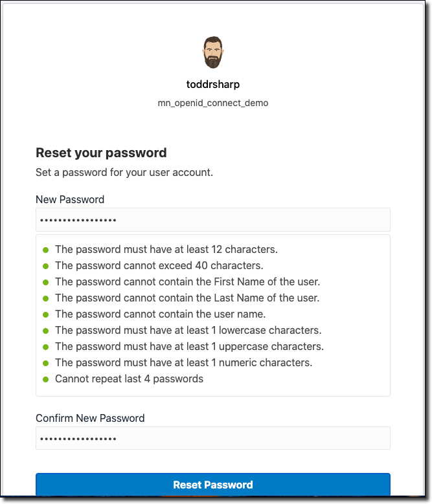Click the green dot beside user name rule
The image size is (432, 504).
pyautogui.click(x=46, y=314)
